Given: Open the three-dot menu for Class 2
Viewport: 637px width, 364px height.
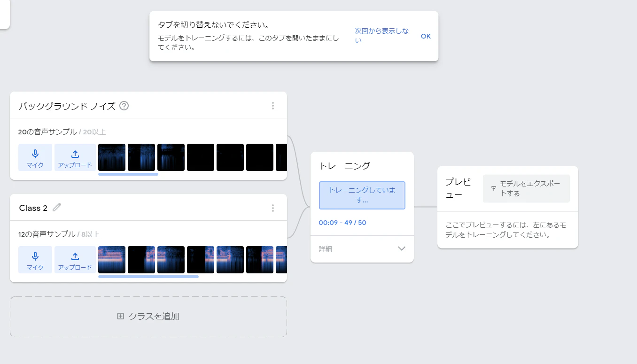Looking at the screenshot, I should click(273, 208).
